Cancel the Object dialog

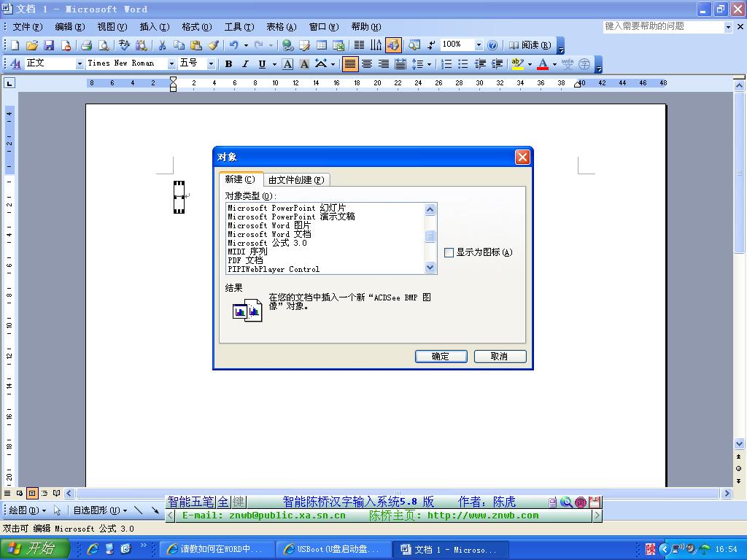[x=500, y=356]
